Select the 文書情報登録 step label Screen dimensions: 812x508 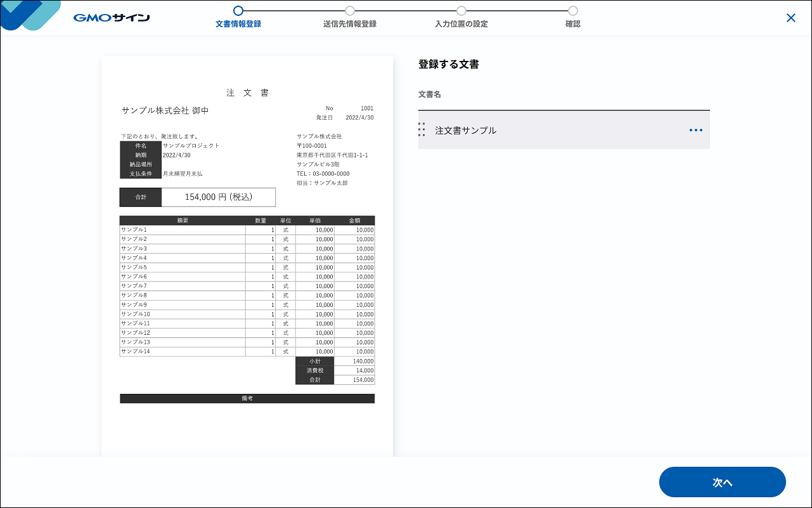click(x=238, y=24)
